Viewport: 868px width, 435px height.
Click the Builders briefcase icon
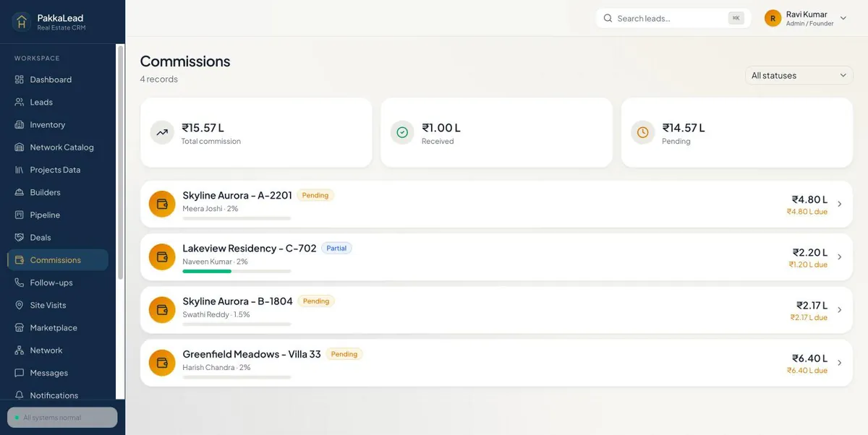[x=20, y=192]
